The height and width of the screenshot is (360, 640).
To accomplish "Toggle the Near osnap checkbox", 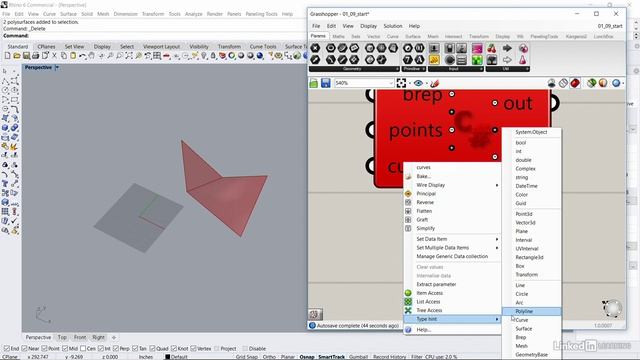I will (x=24, y=349).
